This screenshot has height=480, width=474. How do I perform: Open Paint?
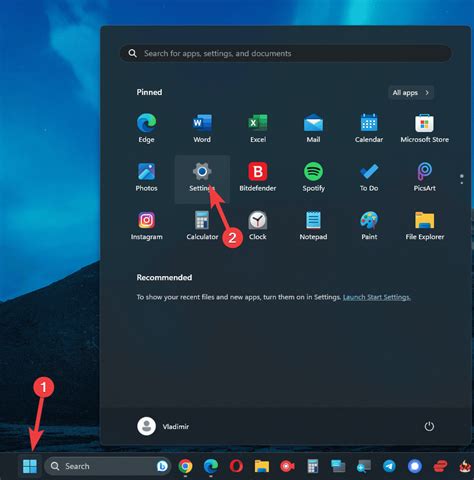pyautogui.click(x=369, y=226)
